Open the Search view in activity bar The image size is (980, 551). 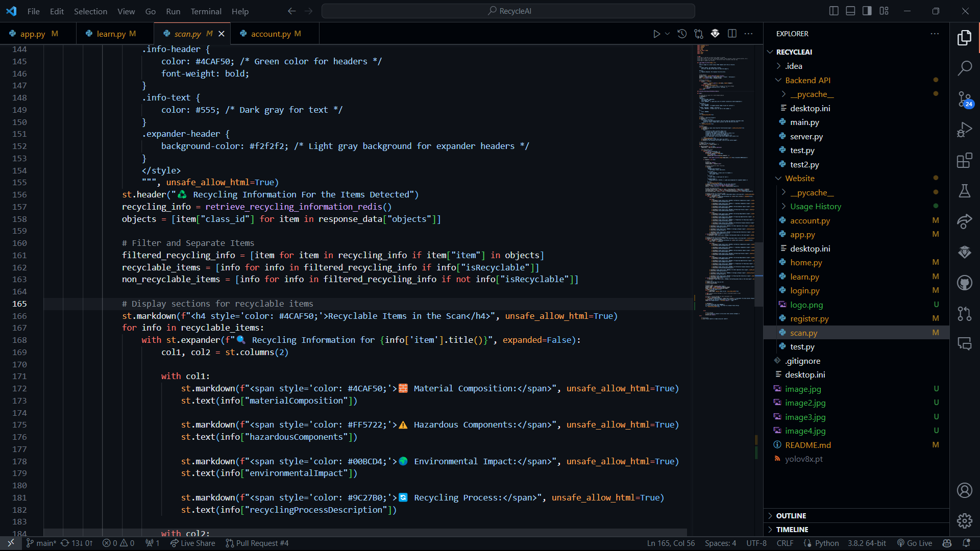point(964,68)
